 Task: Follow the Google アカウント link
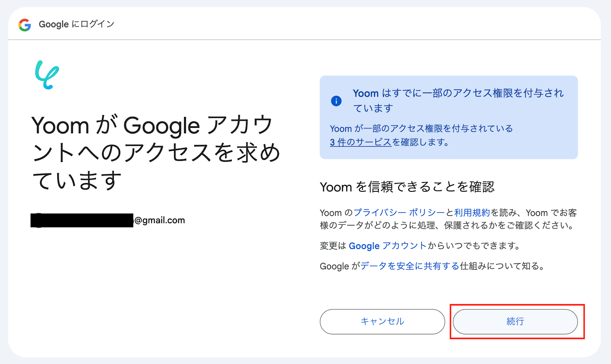387,246
